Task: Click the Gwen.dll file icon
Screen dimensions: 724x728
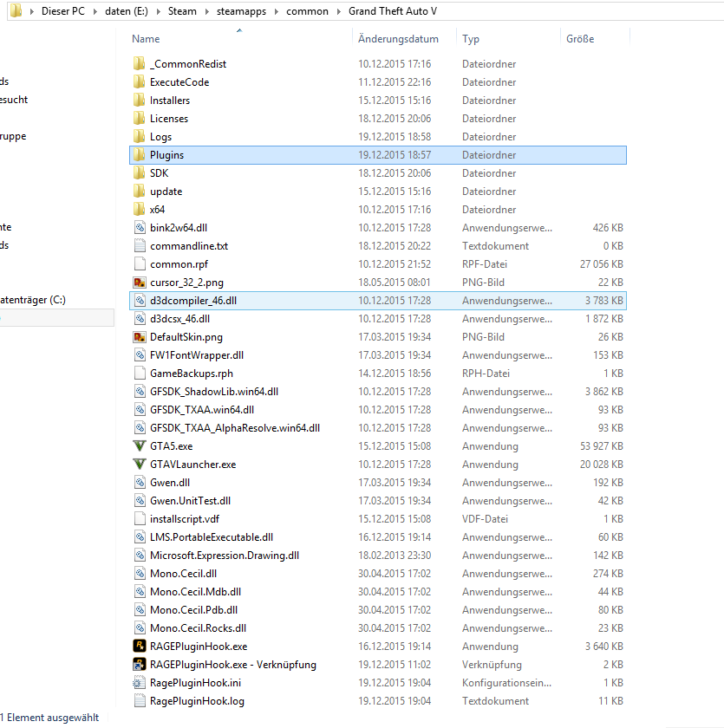Action: 140,483
